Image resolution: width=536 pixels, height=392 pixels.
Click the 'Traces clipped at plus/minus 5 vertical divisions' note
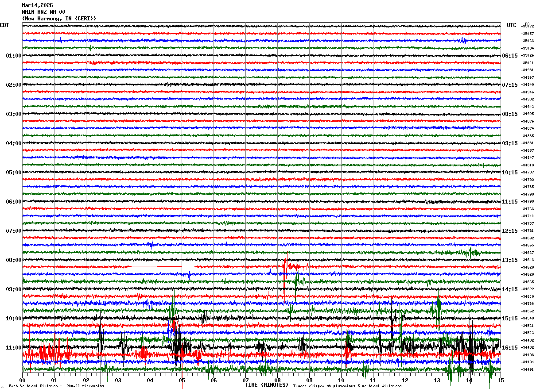point(347,386)
